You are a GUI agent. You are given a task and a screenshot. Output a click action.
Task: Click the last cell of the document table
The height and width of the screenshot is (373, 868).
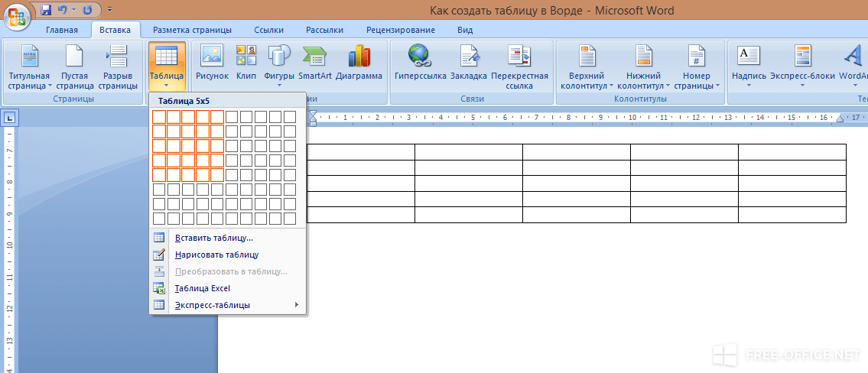[x=792, y=215]
